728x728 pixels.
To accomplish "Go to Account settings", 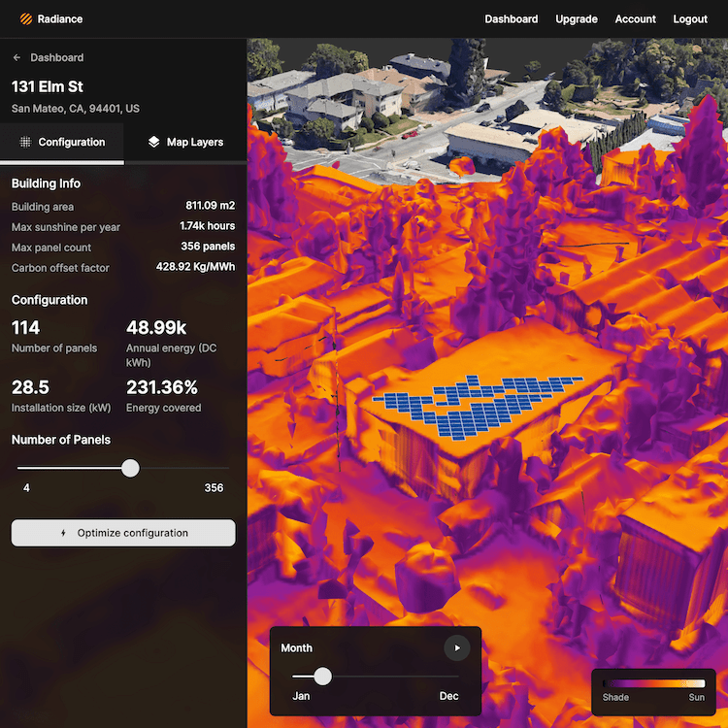I will click(635, 19).
